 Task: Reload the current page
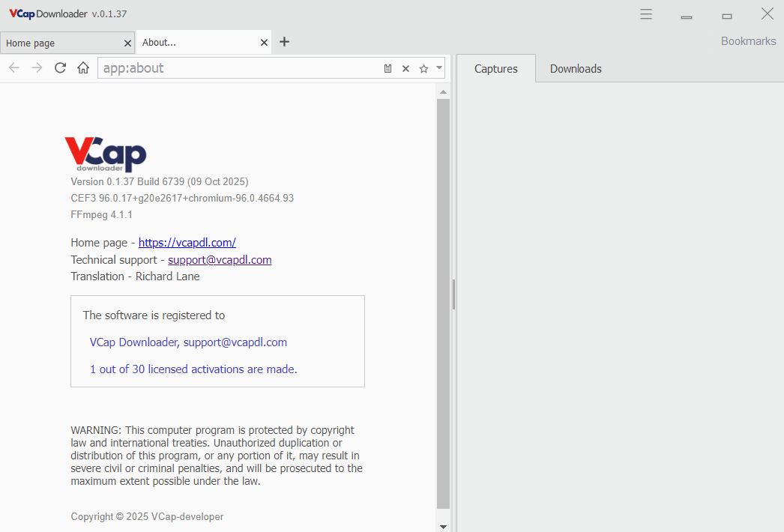coord(60,68)
